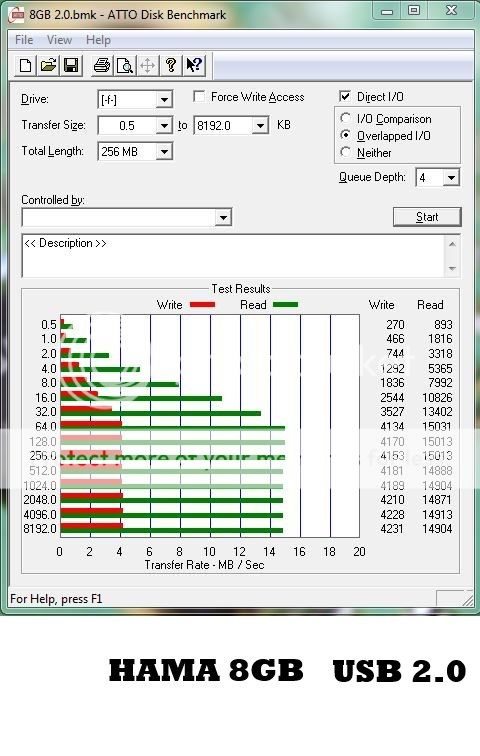Open the File menu

[x=24, y=40]
